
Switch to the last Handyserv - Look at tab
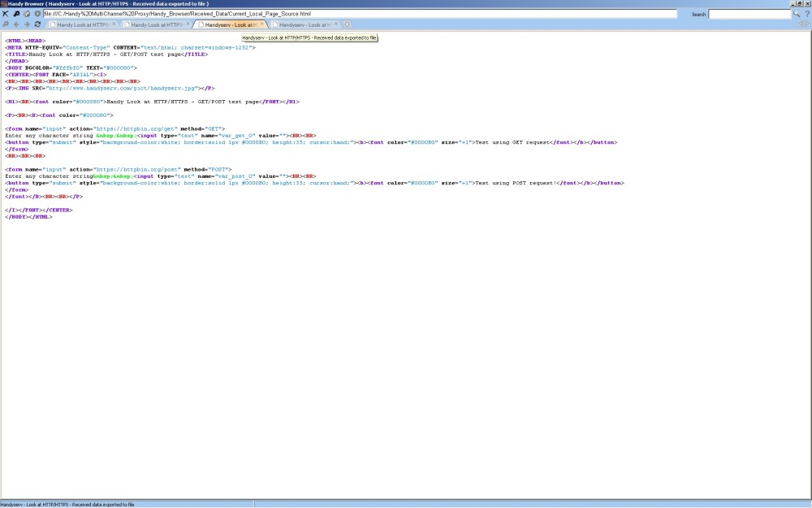(x=304, y=24)
